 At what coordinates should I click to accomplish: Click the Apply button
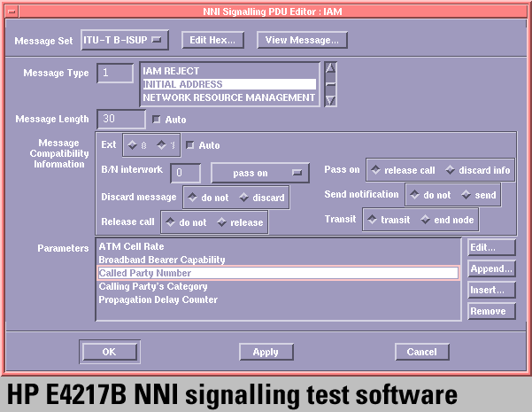(266, 352)
